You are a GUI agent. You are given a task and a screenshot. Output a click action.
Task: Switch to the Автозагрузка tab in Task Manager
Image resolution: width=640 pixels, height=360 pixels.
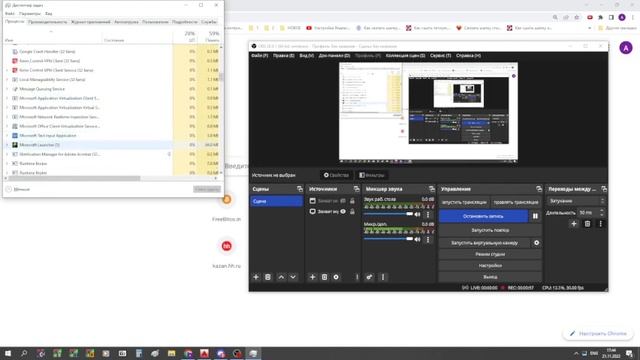[x=126, y=22]
